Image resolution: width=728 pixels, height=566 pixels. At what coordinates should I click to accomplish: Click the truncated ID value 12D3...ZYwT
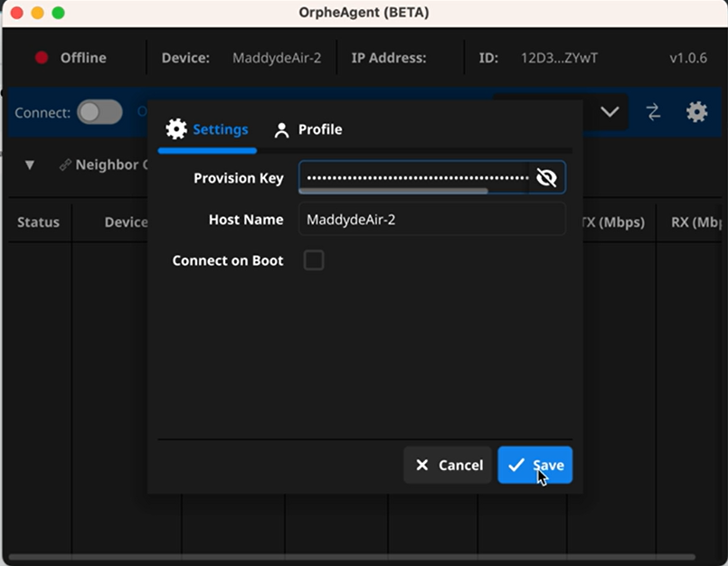[x=559, y=58]
